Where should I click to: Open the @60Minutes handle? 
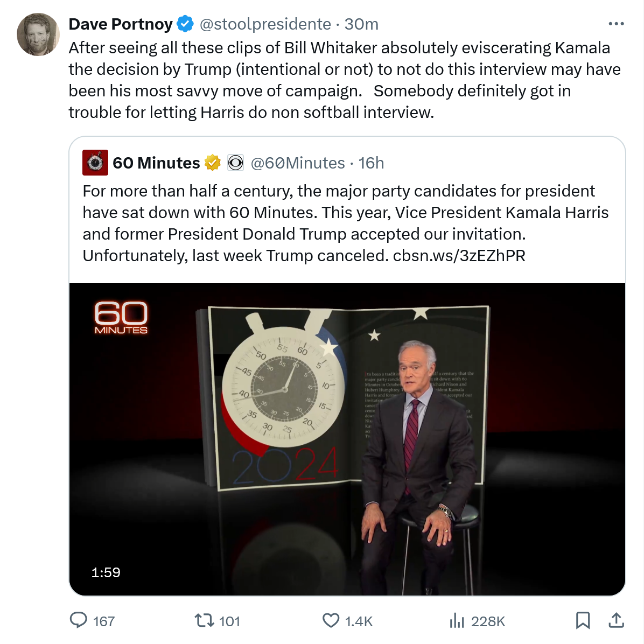click(x=298, y=163)
